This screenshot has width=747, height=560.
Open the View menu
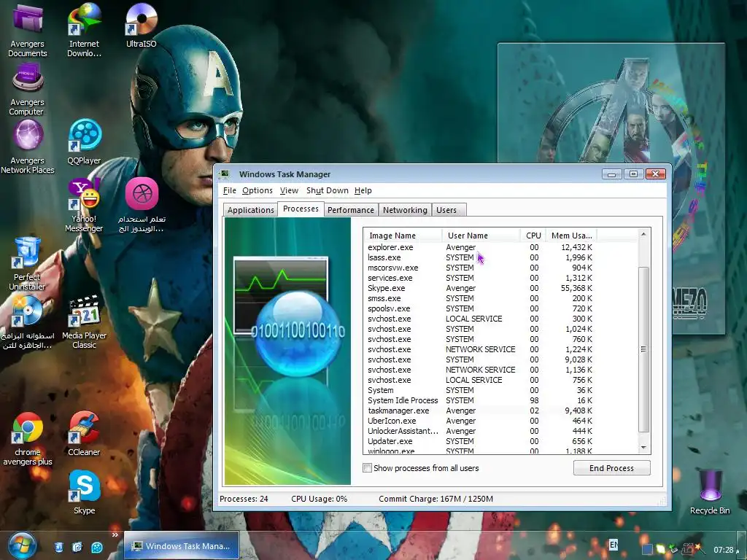pyautogui.click(x=289, y=190)
